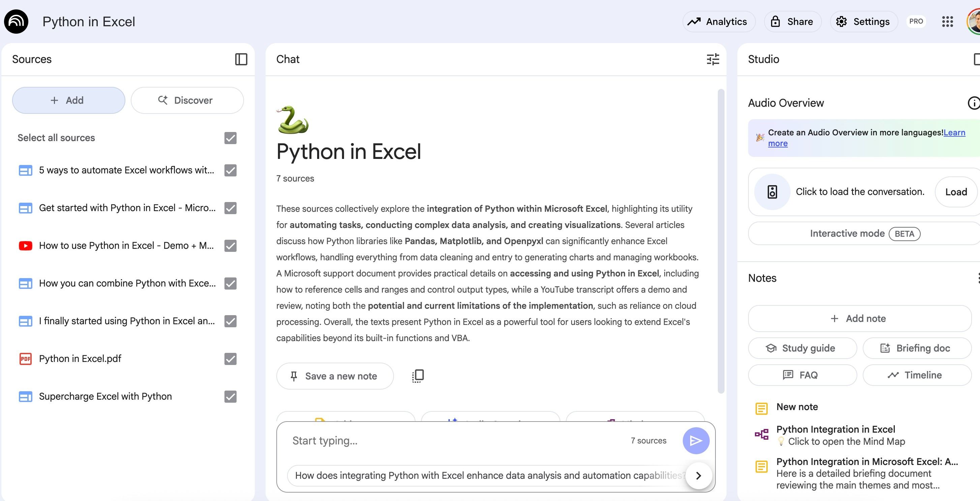Save a new note
This screenshot has width=980, height=501.
coord(335,376)
